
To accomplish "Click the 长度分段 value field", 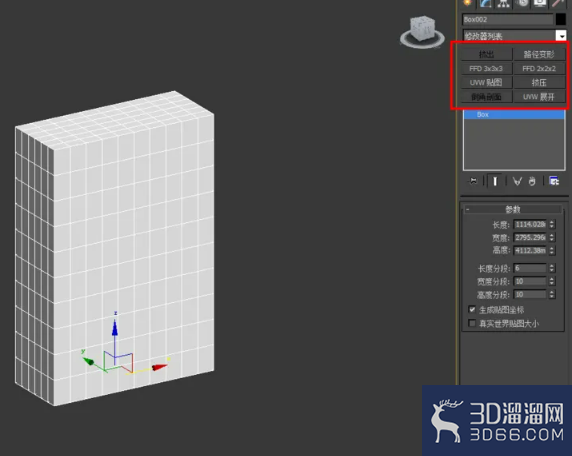I will [x=530, y=268].
